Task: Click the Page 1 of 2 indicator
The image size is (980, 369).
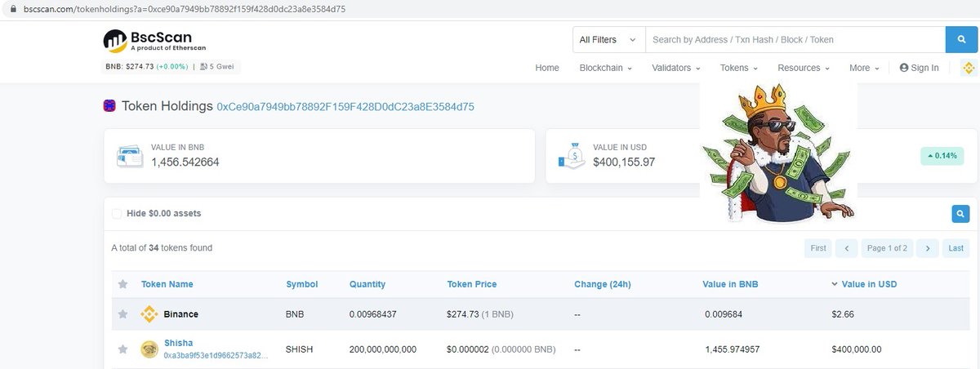Action: pos(887,248)
